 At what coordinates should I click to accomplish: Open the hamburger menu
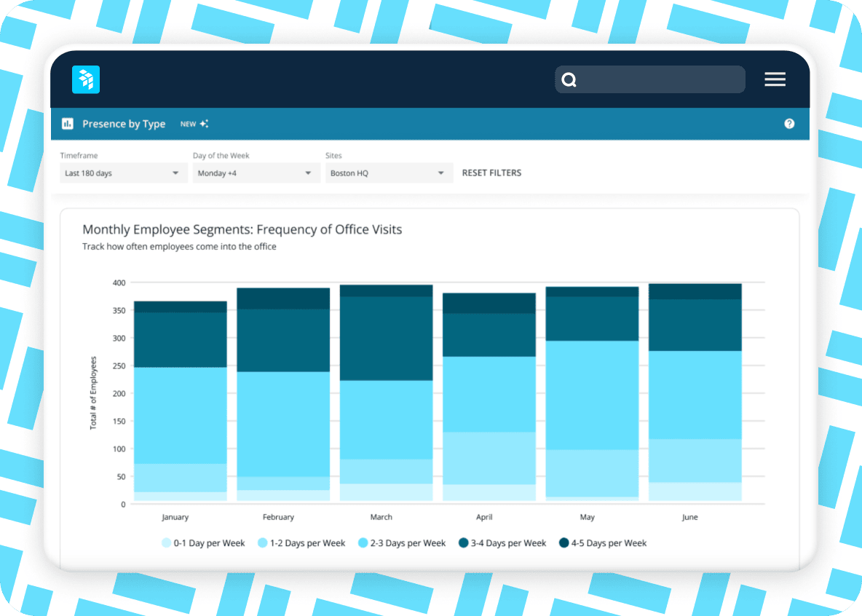pos(775,79)
